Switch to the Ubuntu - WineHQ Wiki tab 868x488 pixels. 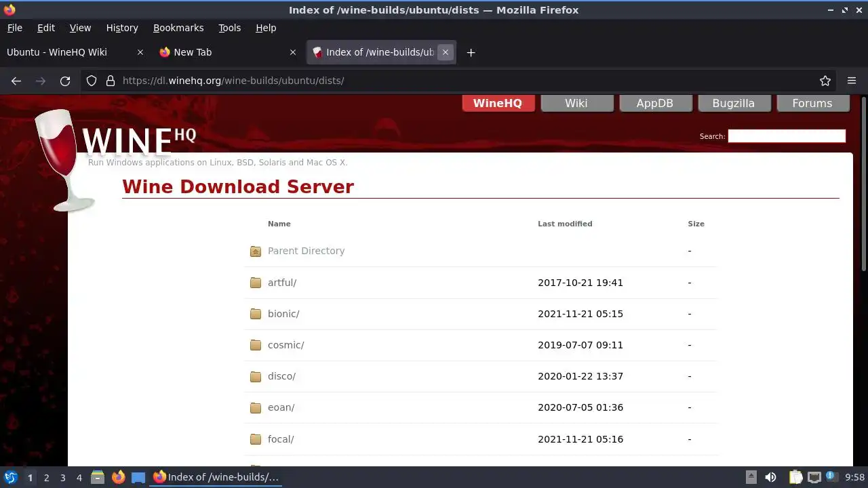coord(75,52)
